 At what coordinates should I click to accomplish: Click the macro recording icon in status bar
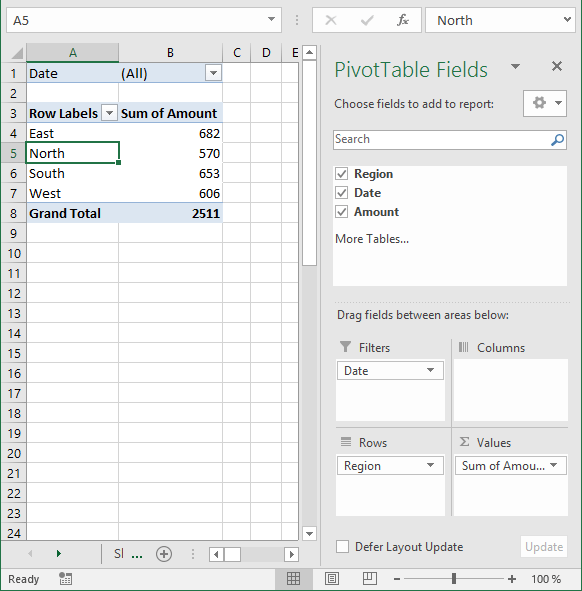(65, 579)
